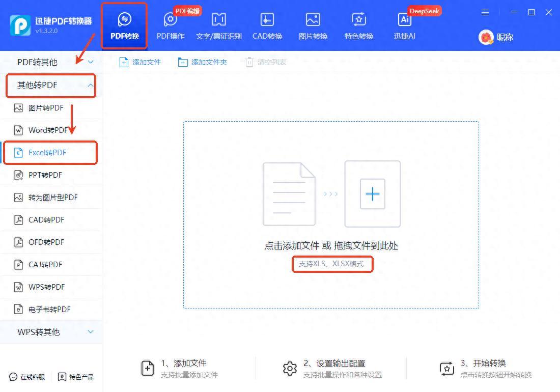
Task: Expand the PDF转其他 section
Action: 91,62
